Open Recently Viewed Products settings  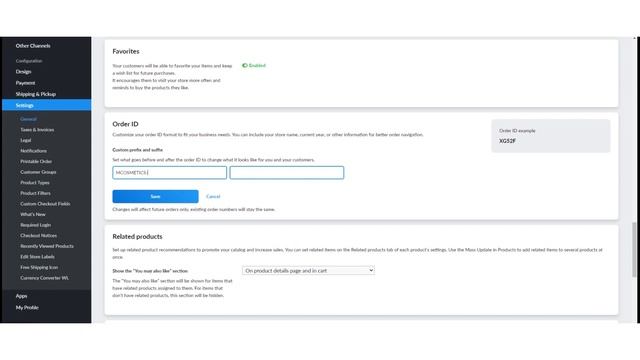click(x=47, y=246)
